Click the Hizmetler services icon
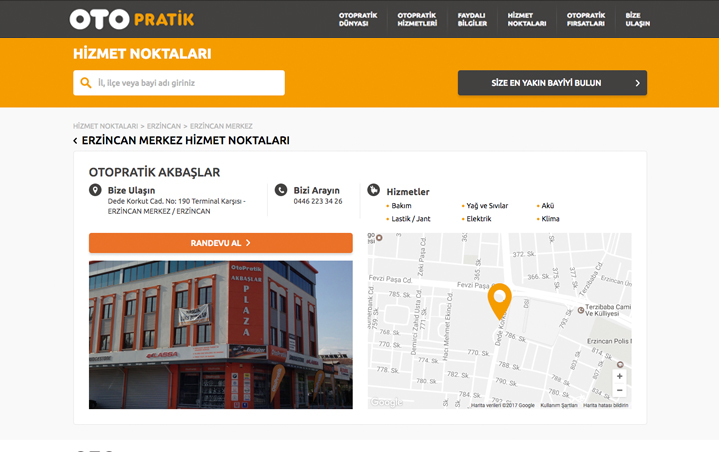 click(x=374, y=190)
